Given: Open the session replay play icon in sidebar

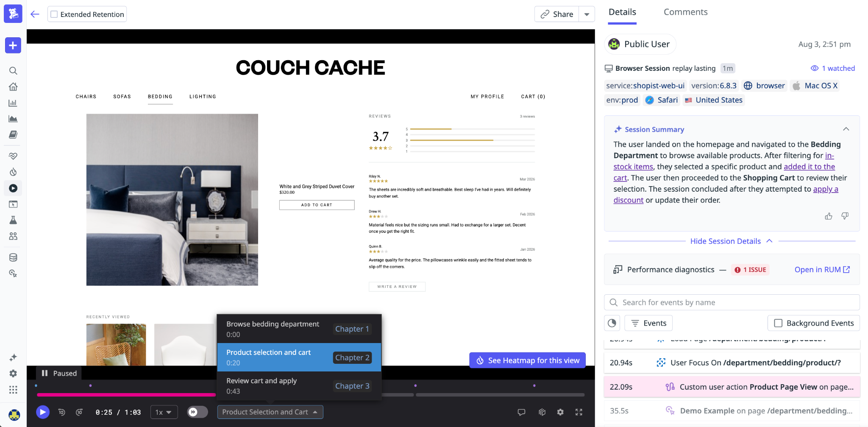Looking at the screenshot, I should (13, 188).
